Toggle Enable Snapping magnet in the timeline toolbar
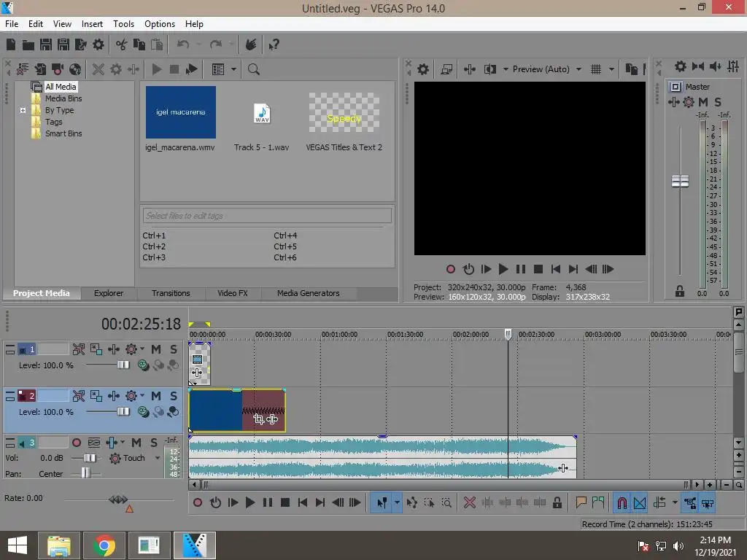Image resolution: width=747 pixels, height=560 pixels. coord(622,503)
